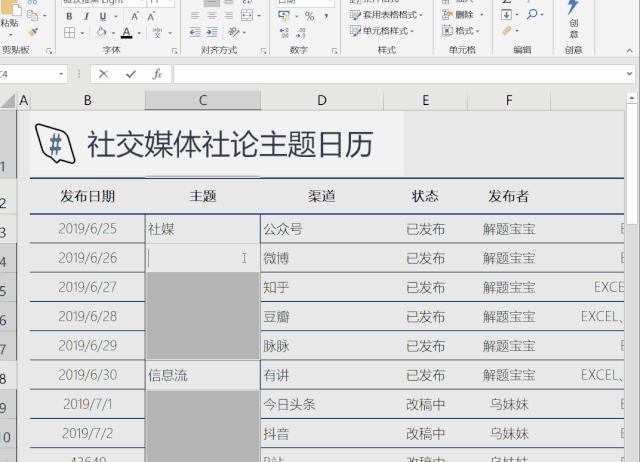The image size is (640, 462).
Task: Open the Borders dropdown arrow
Action: click(83, 33)
